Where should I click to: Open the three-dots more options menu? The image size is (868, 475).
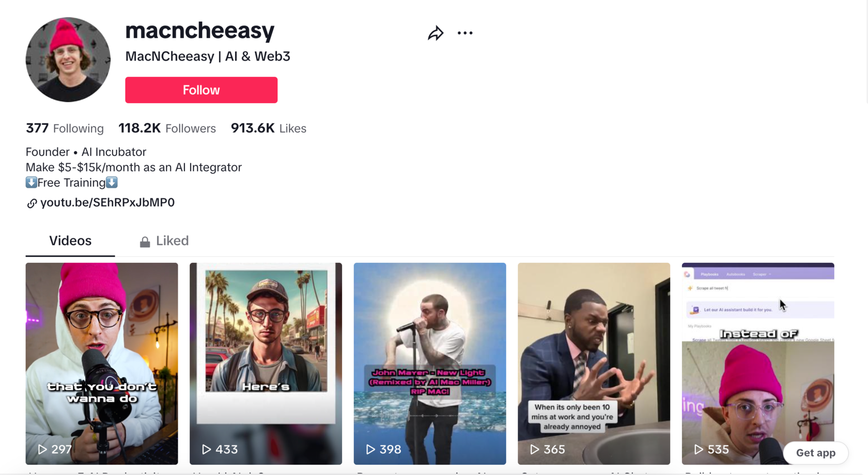click(465, 33)
